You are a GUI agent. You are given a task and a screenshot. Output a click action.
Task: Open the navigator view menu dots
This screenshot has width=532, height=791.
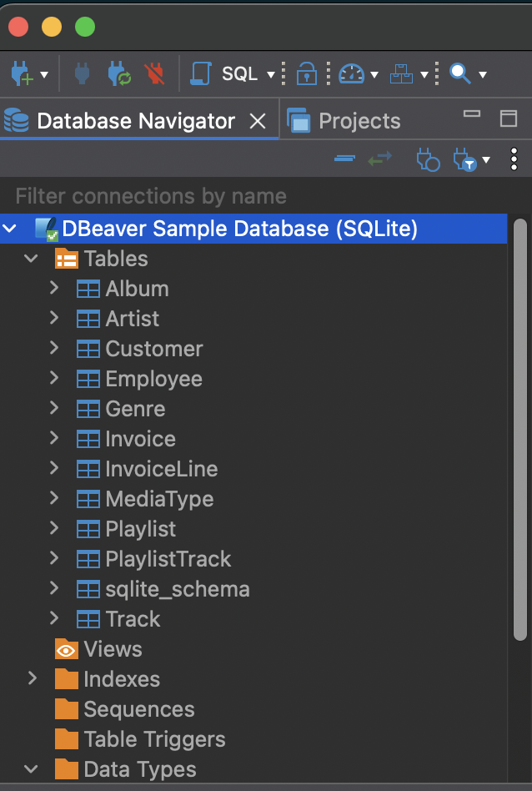click(514, 159)
